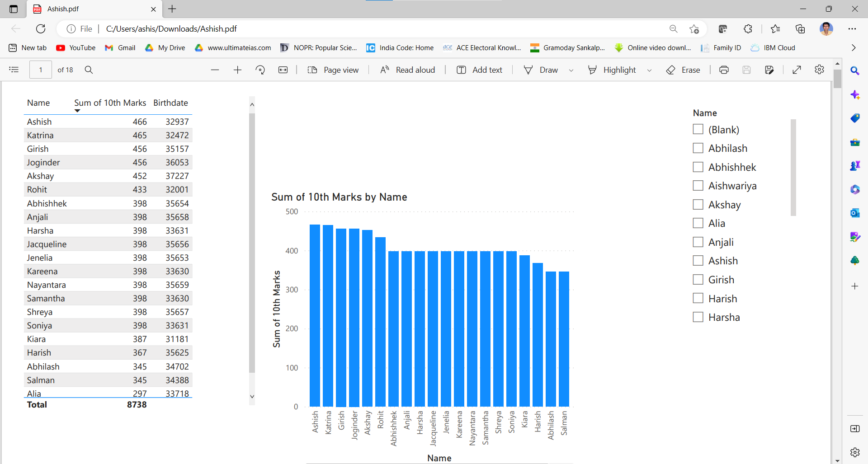Rotate the PDF page

pyautogui.click(x=260, y=70)
